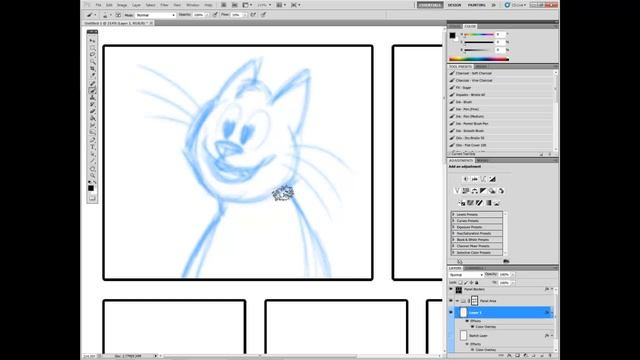Toggle tablet pressure controls opacity
Viewport: 640px width, 360px height.
coord(215,15)
